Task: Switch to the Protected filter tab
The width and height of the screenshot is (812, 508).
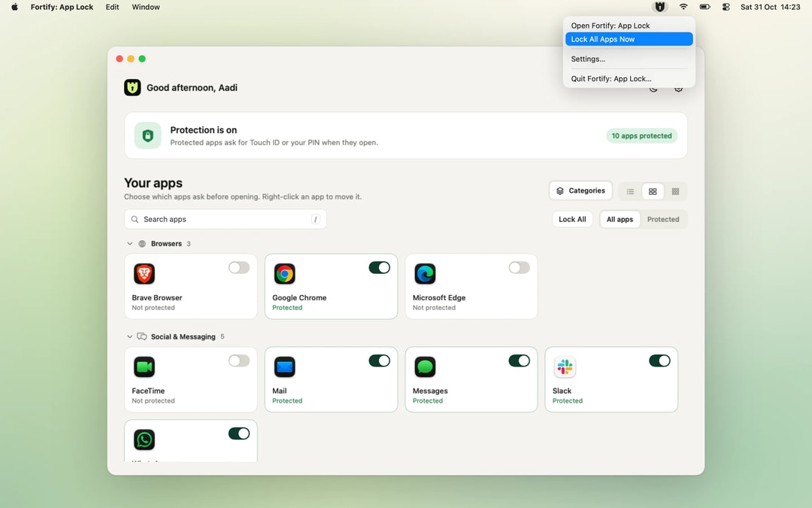Action: 663,219
